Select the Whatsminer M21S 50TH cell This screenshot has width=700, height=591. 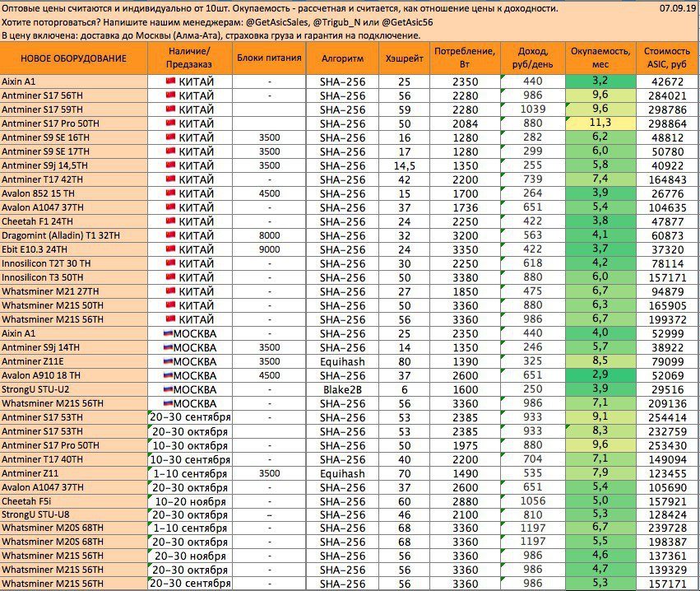[74, 305]
